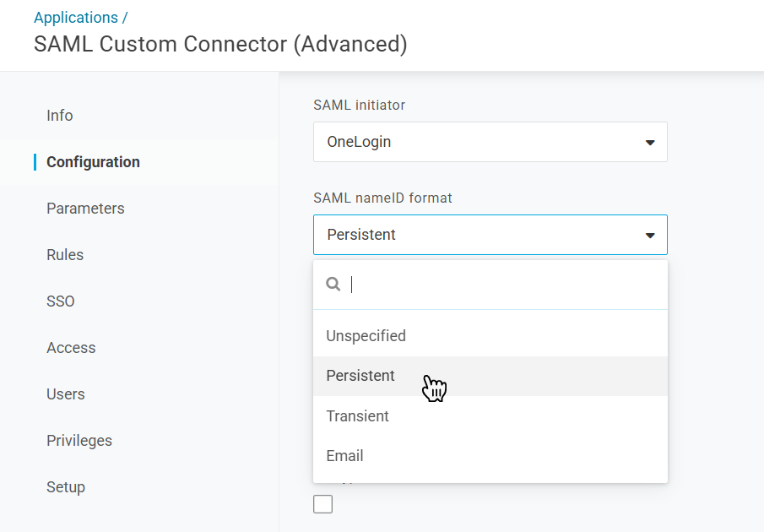This screenshot has height=532, width=764.
Task: Open the Parameters sidebar tab
Action: [85, 209]
